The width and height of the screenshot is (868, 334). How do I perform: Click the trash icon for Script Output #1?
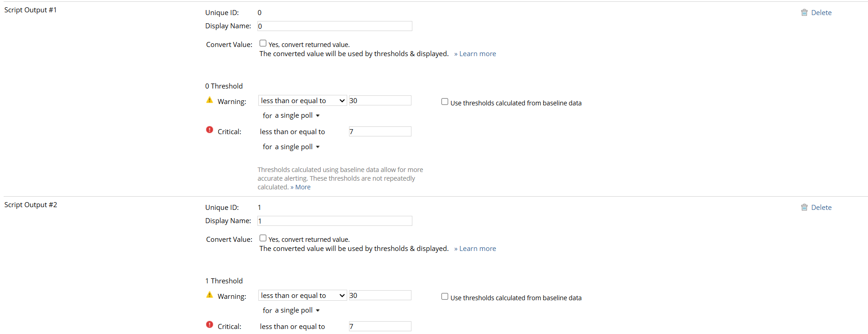click(804, 13)
